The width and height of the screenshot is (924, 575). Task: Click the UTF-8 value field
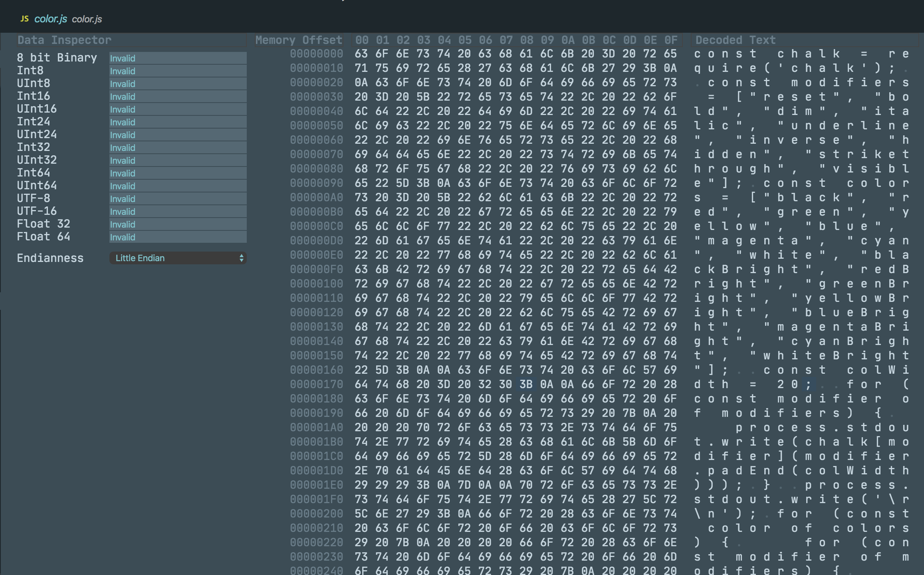[178, 198]
